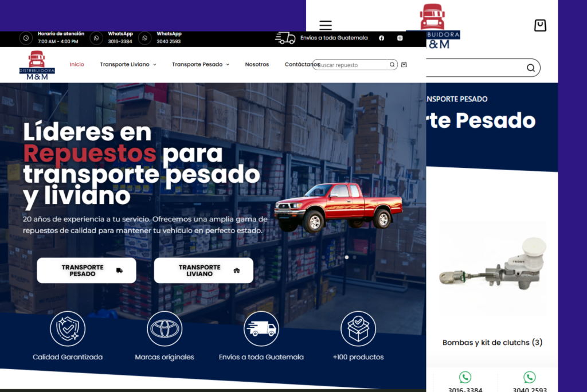587x392 pixels.
Task: Click green WhatsApp icon above 3040 2593
Action: (530, 377)
